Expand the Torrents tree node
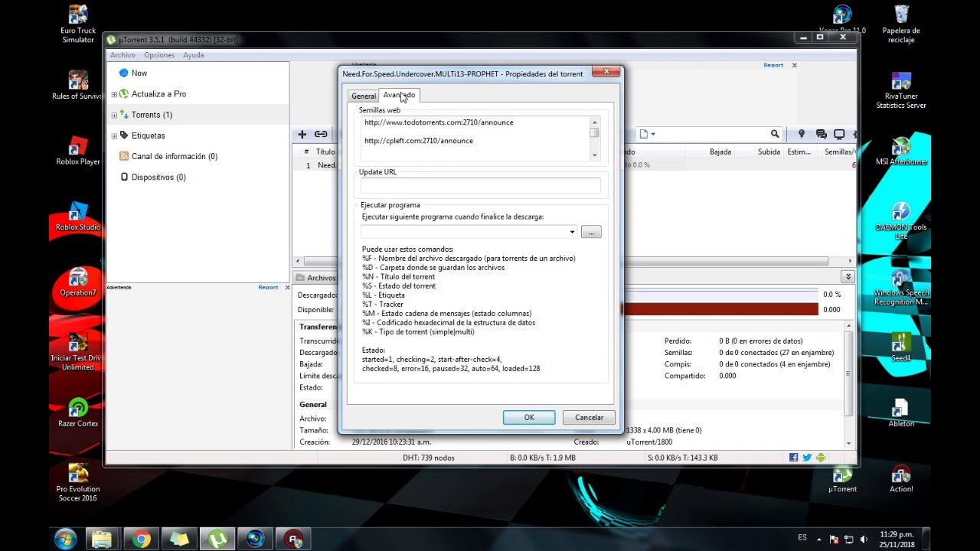Screen dimensions: 980x551 pos(114,115)
